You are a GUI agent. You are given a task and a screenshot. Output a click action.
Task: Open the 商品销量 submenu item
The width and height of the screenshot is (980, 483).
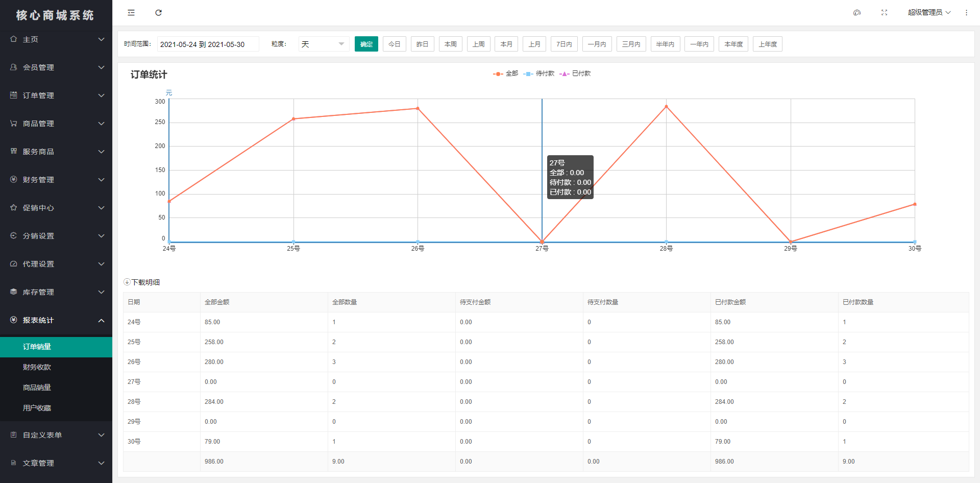click(x=37, y=388)
